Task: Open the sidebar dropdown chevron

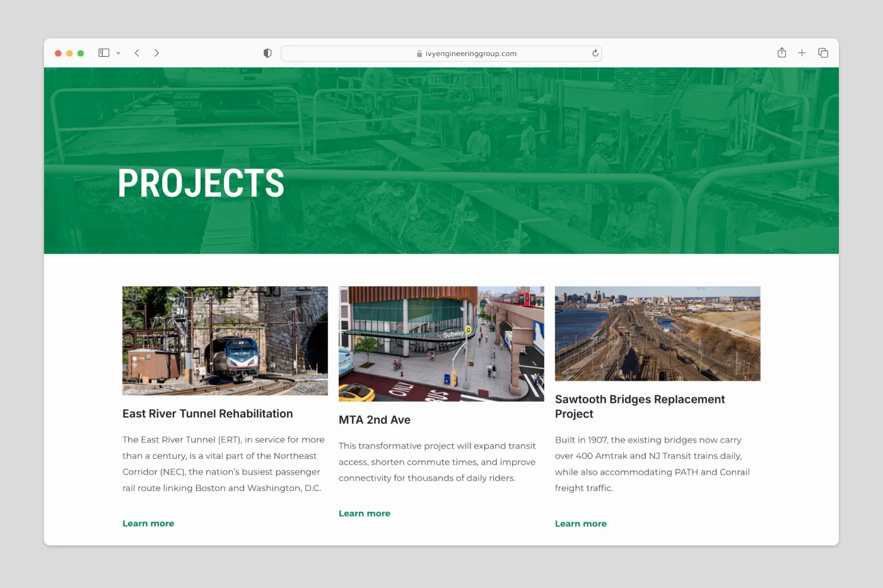Action: pyautogui.click(x=118, y=54)
